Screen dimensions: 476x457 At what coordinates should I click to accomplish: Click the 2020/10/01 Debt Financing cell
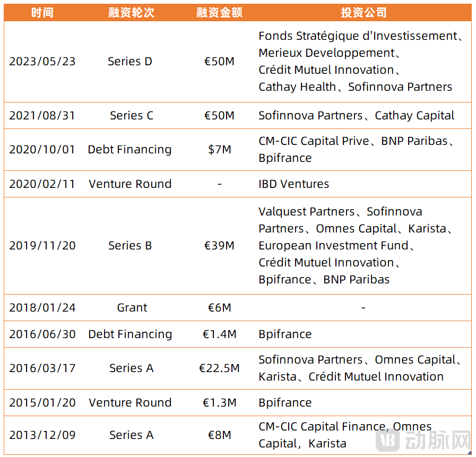coord(130,150)
